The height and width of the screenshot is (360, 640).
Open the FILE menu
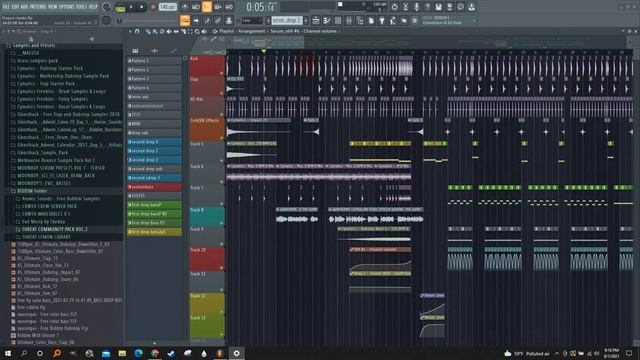[7, 7]
